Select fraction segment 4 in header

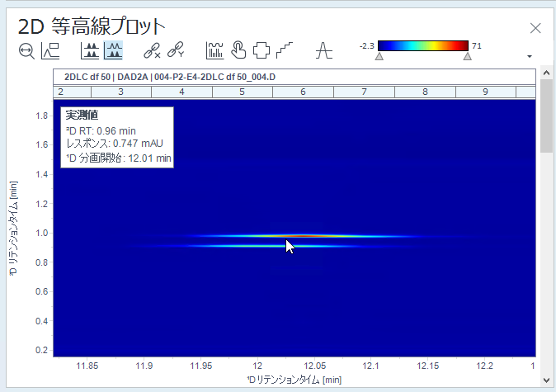pos(182,92)
